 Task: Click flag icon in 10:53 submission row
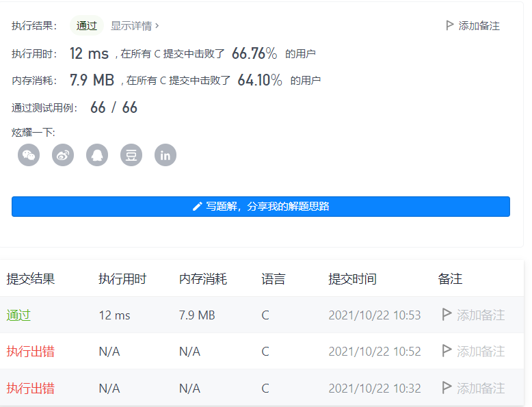(x=447, y=315)
